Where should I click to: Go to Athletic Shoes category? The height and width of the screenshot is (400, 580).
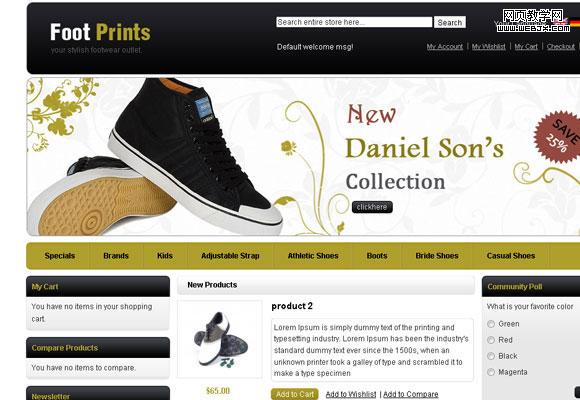tap(313, 256)
